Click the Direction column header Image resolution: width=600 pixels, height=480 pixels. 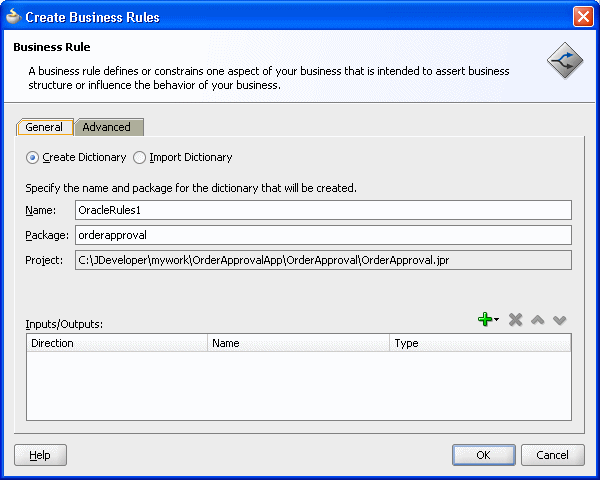click(x=117, y=343)
